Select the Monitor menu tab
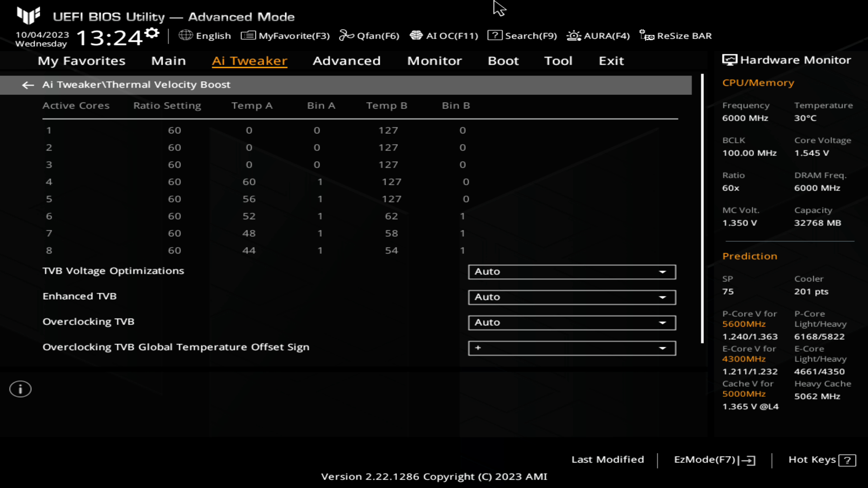Image resolution: width=868 pixels, height=488 pixels. (x=434, y=60)
